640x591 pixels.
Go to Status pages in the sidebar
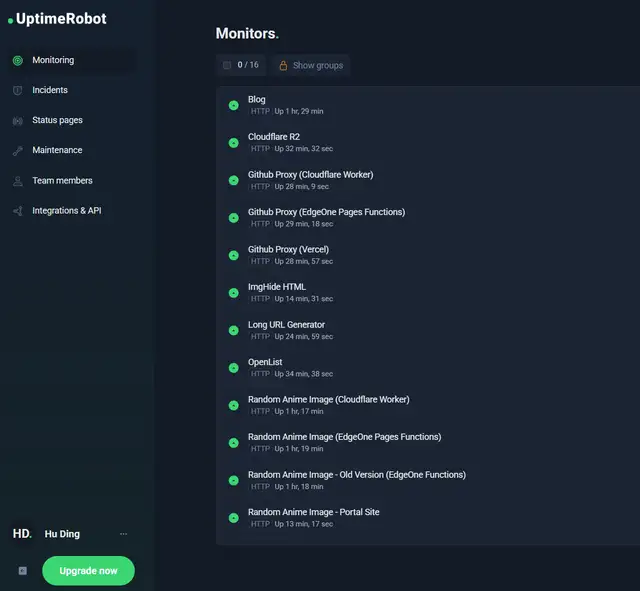coord(57,120)
